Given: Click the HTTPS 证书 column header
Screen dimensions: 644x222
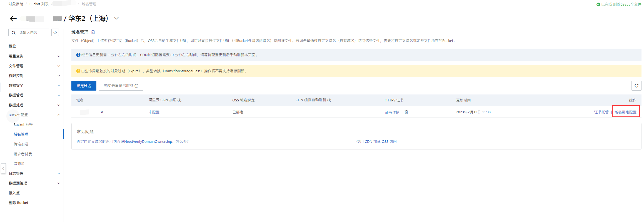Looking at the screenshot, I should point(394,100).
